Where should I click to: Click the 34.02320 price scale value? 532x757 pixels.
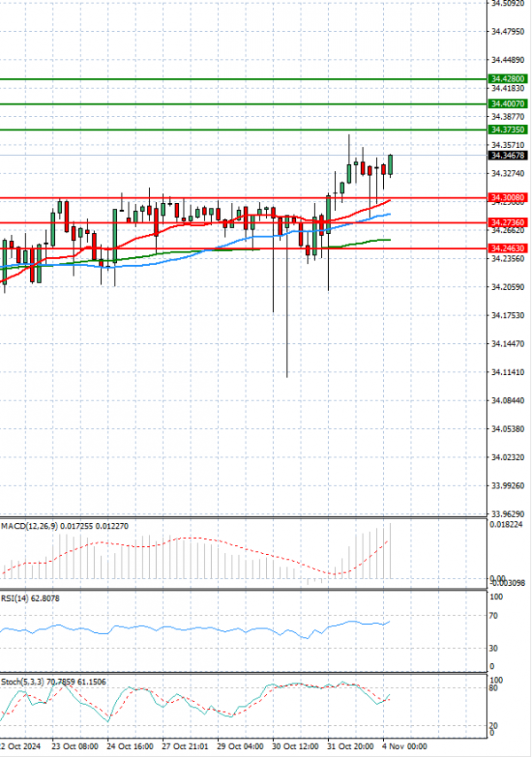(507, 457)
